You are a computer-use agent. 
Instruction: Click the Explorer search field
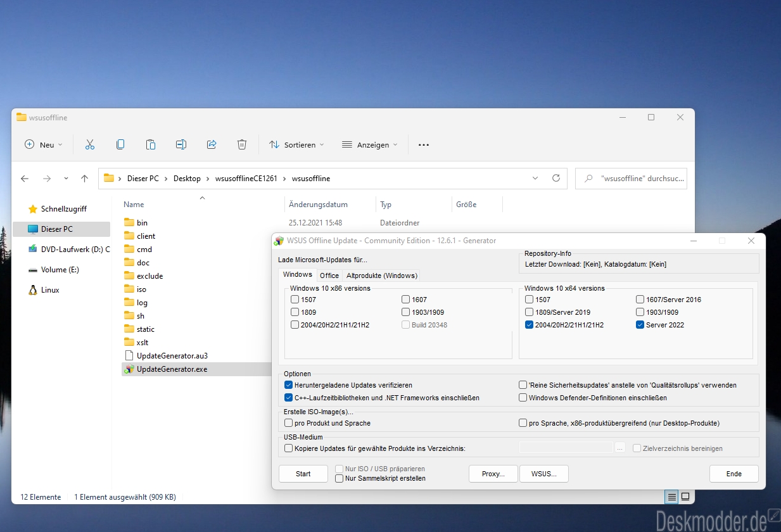point(631,179)
